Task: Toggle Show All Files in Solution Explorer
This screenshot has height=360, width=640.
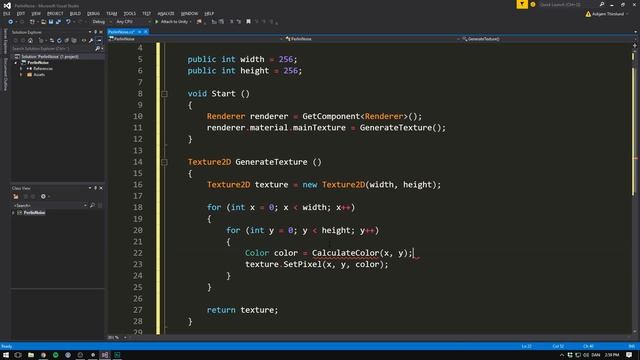Action: pos(74,40)
